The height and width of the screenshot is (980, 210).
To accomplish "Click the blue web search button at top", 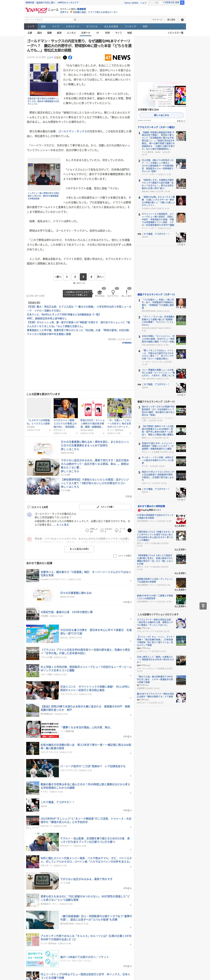I will point(182,3).
